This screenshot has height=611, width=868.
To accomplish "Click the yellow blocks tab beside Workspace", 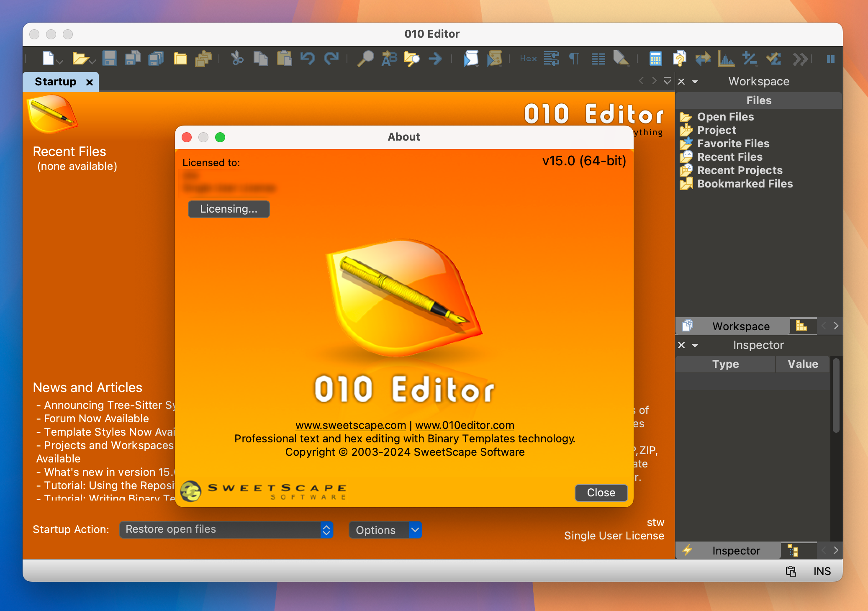I will (x=801, y=326).
